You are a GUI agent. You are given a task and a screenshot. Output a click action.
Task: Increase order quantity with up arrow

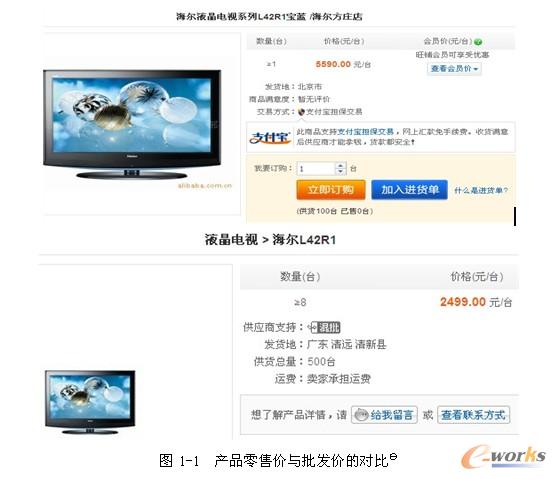(340, 165)
